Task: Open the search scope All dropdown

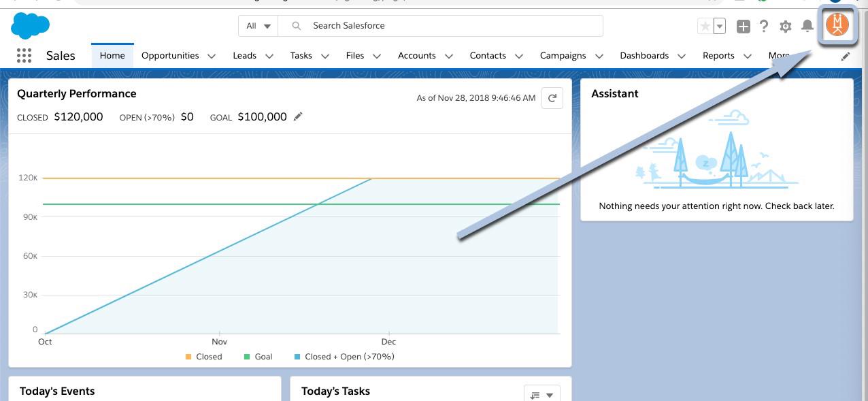Action: click(258, 26)
